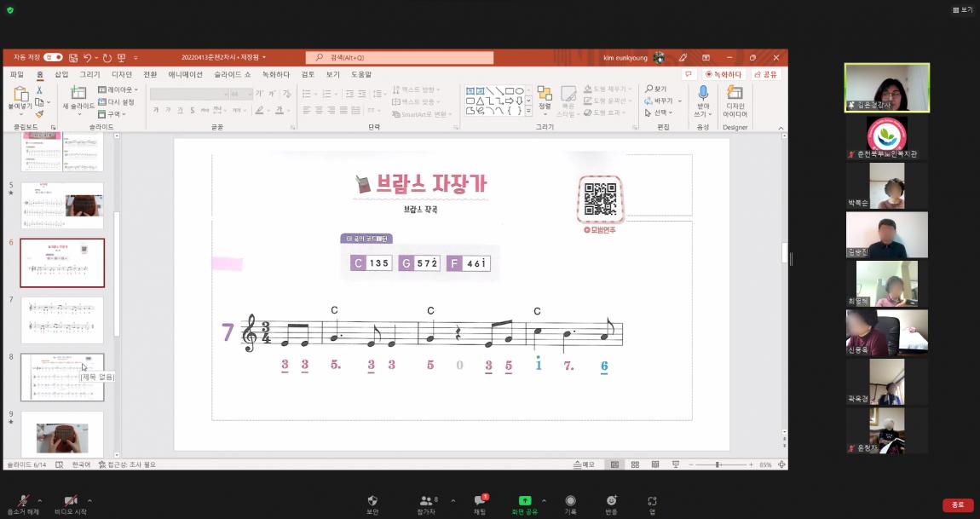Select the Right Arrow shape in shapes gallery
Viewport: 980px width, 519px height.
[510, 101]
